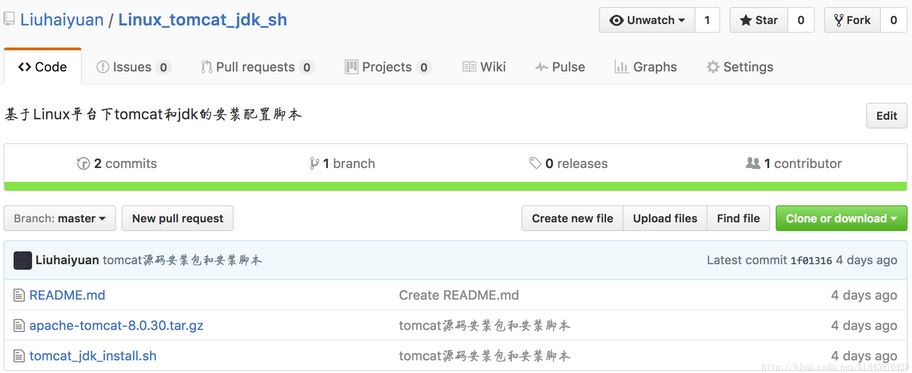The width and height of the screenshot is (912, 373).
Task: View the 1 branch list
Action: [x=342, y=164]
